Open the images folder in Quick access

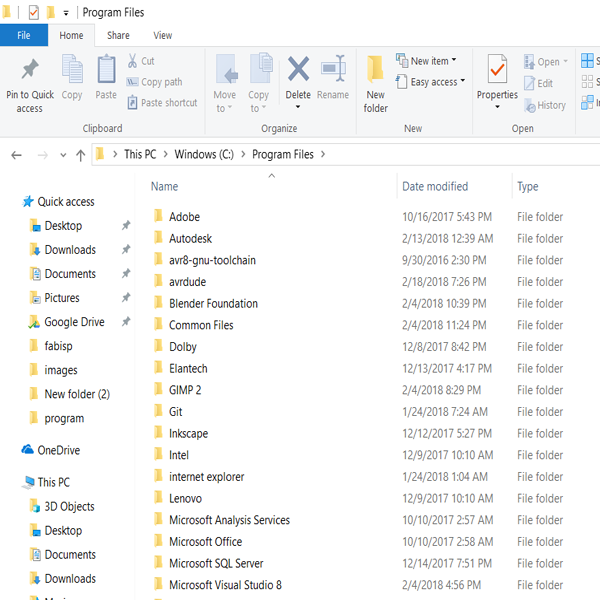(53, 370)
